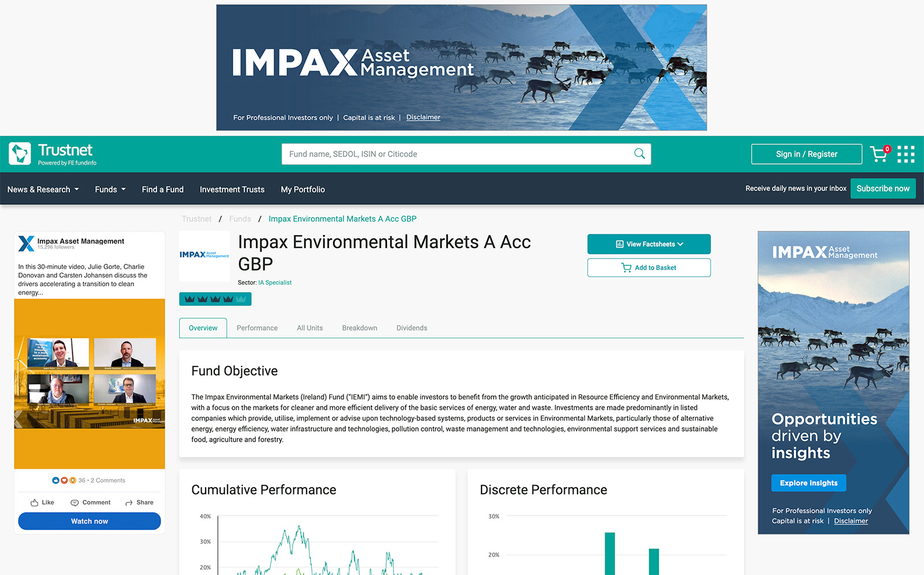
Task: Open the Dividends tab
Action: coord(412,328)
